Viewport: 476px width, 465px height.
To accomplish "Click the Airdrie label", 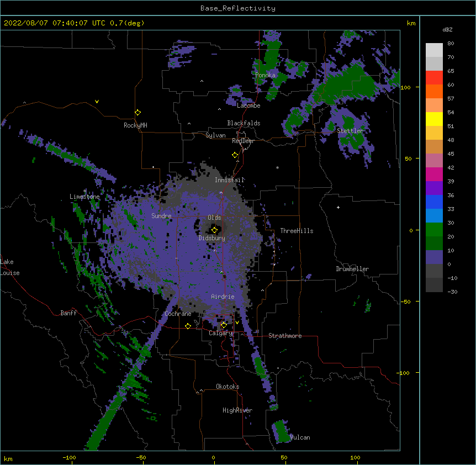I will click(x=223, y=297).
